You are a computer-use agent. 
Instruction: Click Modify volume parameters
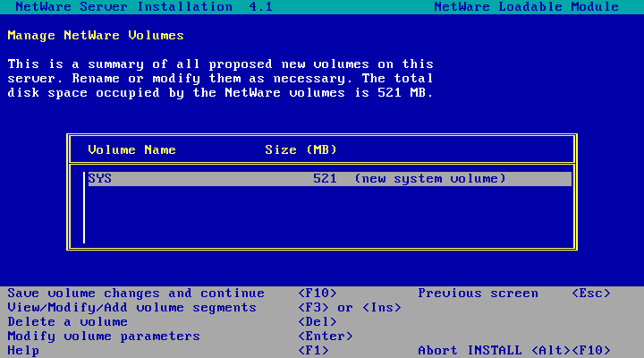tap(104, 337)
